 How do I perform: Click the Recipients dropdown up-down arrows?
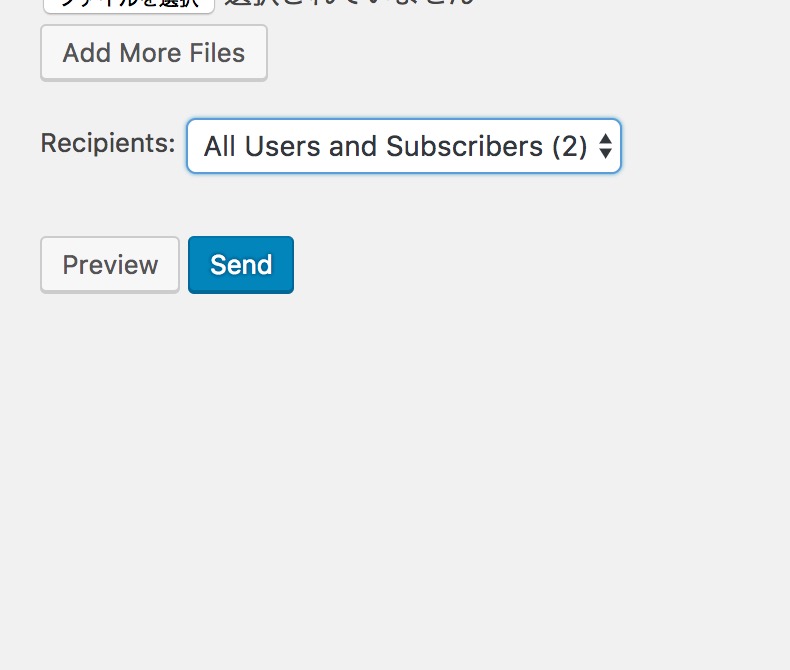(x=605, y=146)
